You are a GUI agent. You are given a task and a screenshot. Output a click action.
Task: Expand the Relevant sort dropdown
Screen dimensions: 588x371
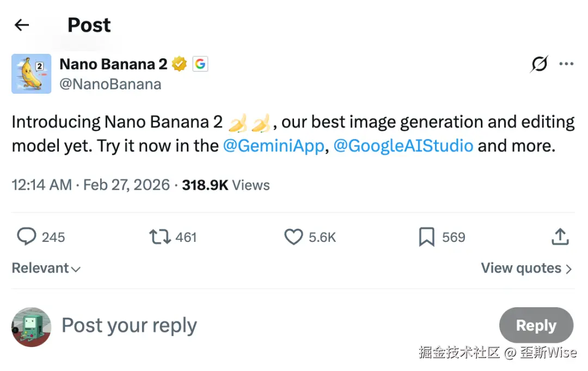[46, 268]
